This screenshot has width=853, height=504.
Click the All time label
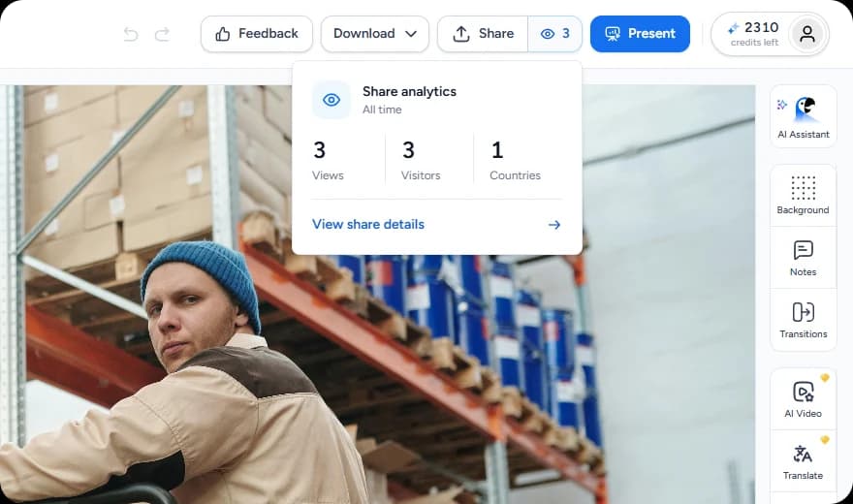click(x=382, y=110)
